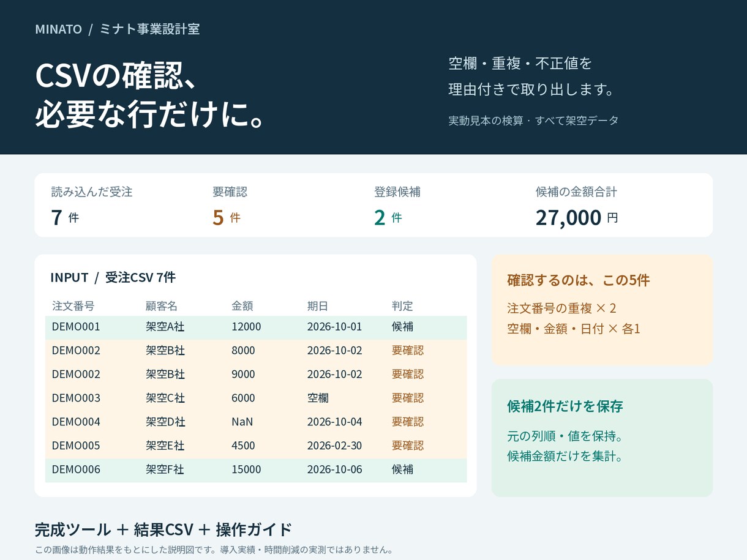Screen dimensions: 747x560
Task: Click the 'INPUT / 受注CSV 7件' title
Action: [x=113, y=277]
